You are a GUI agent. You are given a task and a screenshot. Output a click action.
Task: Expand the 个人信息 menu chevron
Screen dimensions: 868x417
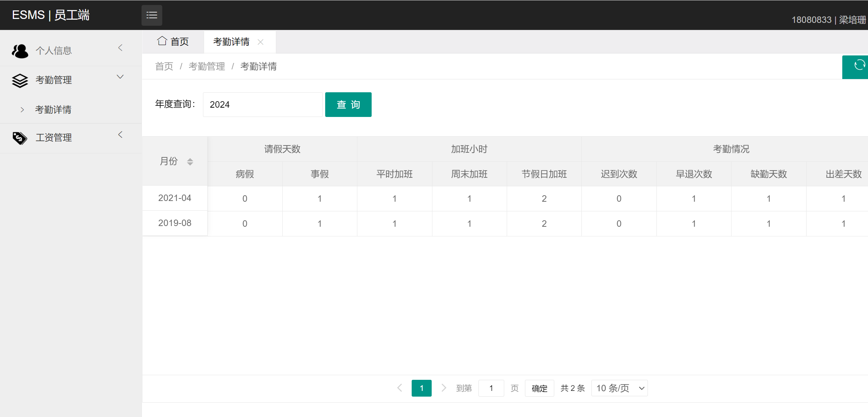coord(120,48)
